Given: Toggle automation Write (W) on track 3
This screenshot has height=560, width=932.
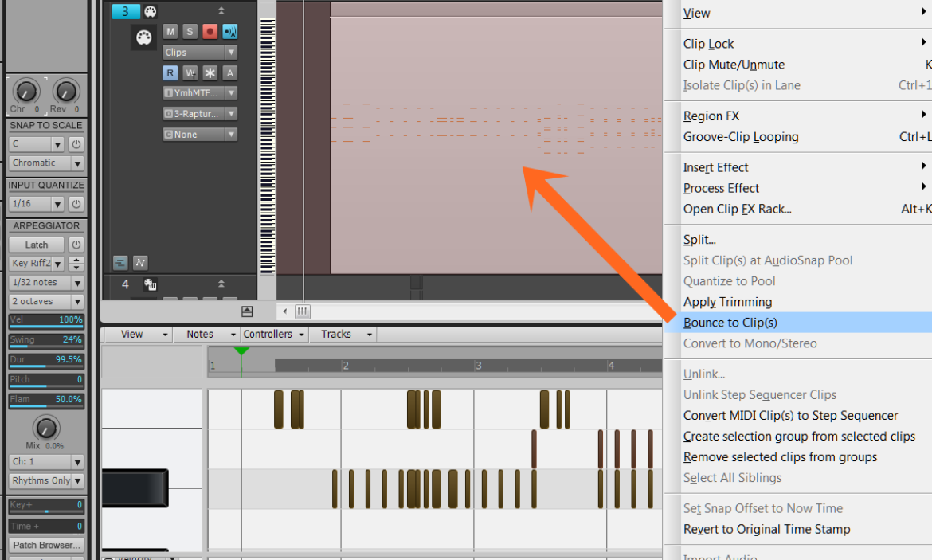Looking at the screenshot, I should click(x=190, y=73).
